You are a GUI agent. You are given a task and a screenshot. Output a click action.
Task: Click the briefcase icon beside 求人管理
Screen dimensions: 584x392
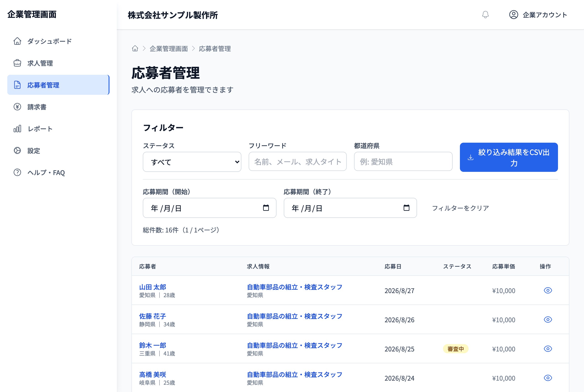point(17,63)
